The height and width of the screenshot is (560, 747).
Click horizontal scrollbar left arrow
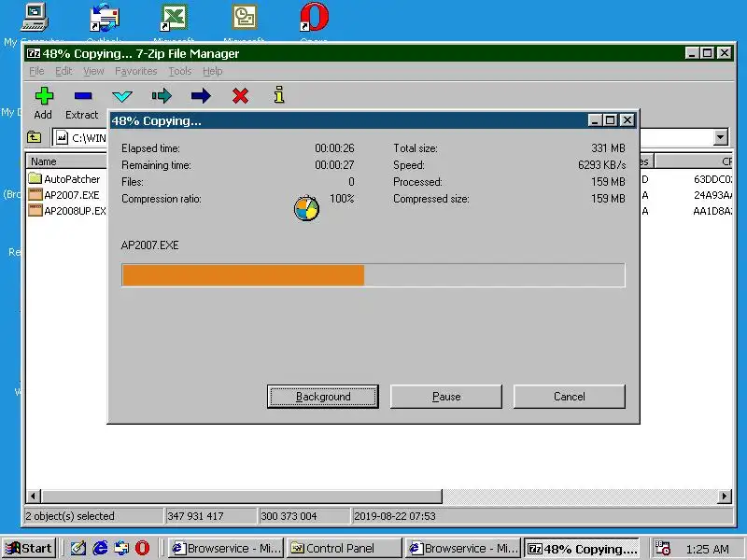pyautogui.click(x=33, y=496)
